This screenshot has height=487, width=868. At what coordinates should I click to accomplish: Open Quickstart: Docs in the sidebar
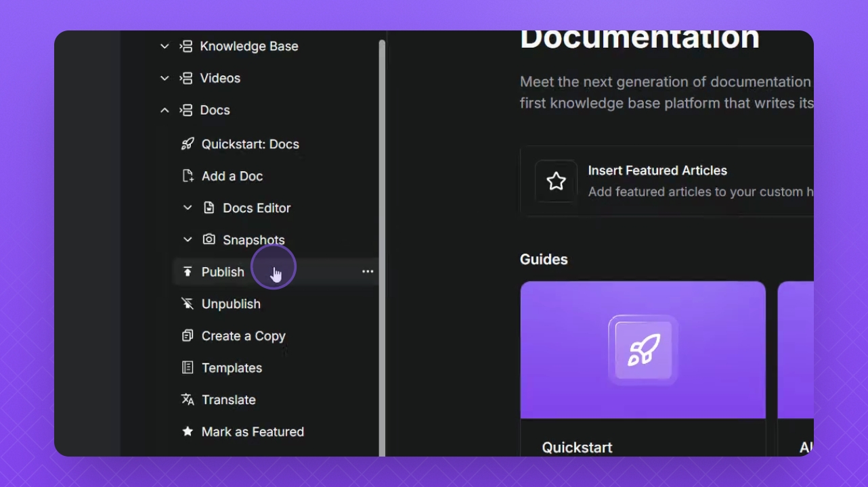pos(251,144)
